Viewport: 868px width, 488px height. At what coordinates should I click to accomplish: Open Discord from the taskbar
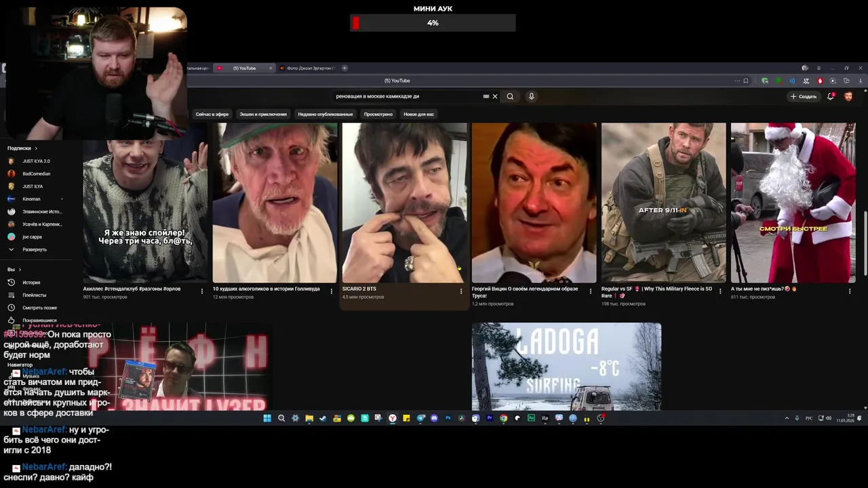coord(434,418)
